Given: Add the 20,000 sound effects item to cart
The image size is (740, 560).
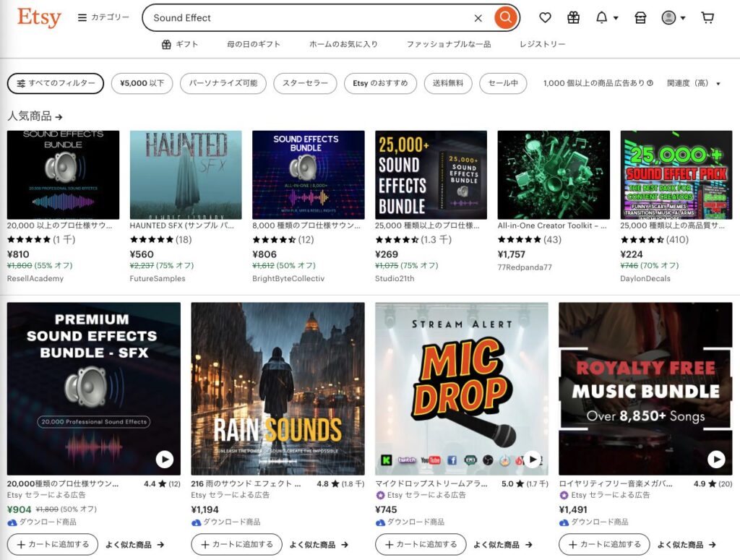Looking at the screenshot, I should point(53,544).
